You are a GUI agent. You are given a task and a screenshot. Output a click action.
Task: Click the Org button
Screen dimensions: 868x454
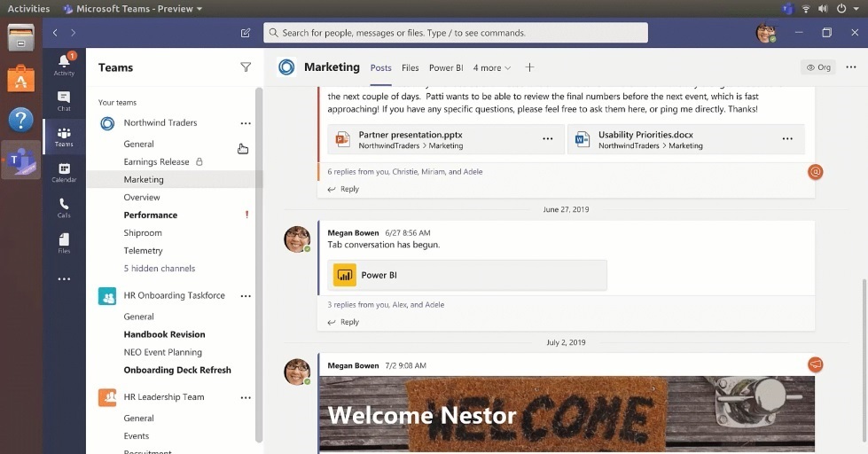tap(818, 67)
